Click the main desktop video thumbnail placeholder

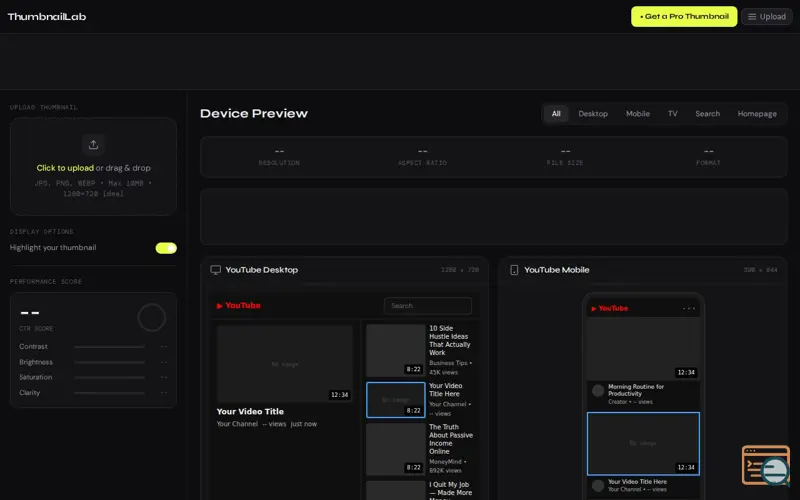point(285,364)
